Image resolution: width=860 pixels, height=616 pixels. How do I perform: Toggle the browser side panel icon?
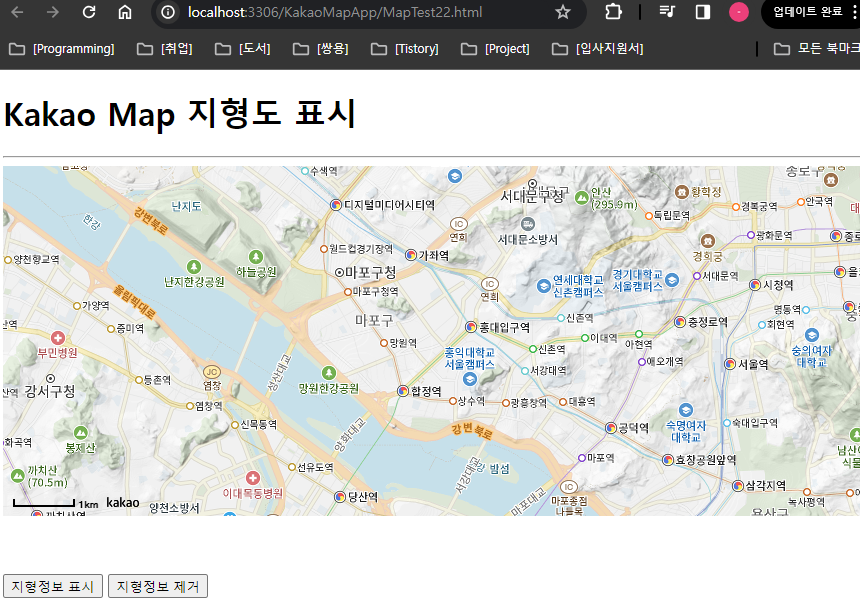tap(703, 12)
